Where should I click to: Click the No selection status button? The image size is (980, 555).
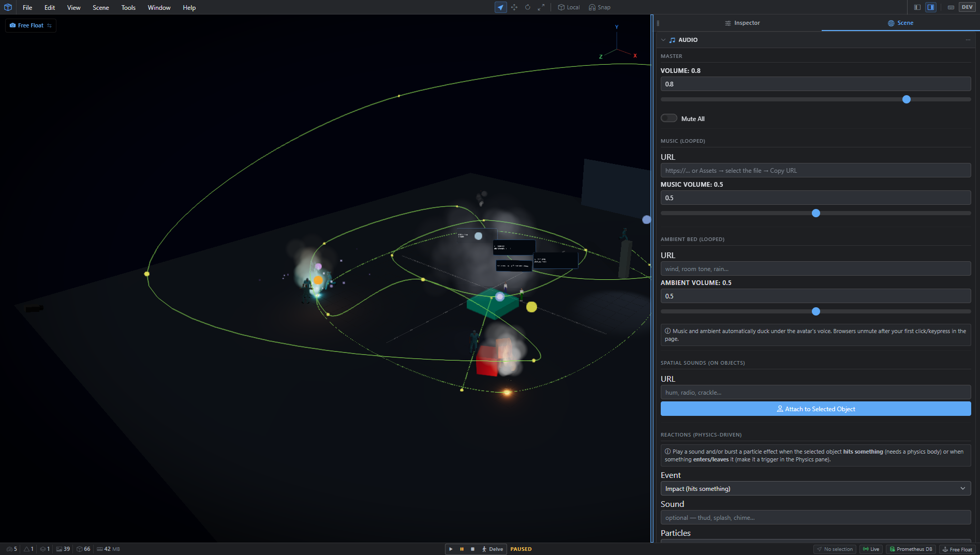click(835, 549)
